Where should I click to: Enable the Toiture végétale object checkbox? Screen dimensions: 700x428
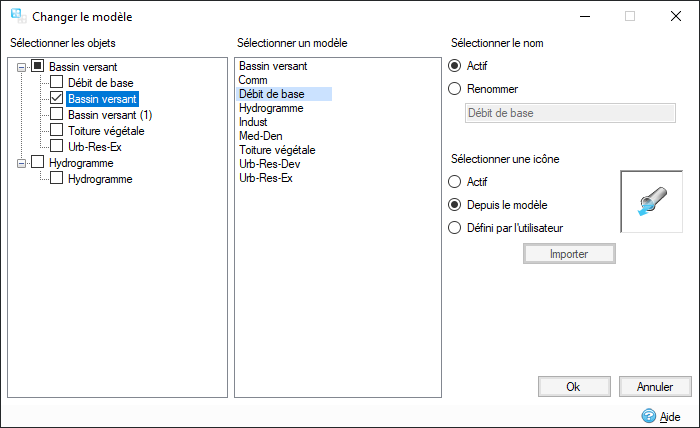[x=57, y=131]
